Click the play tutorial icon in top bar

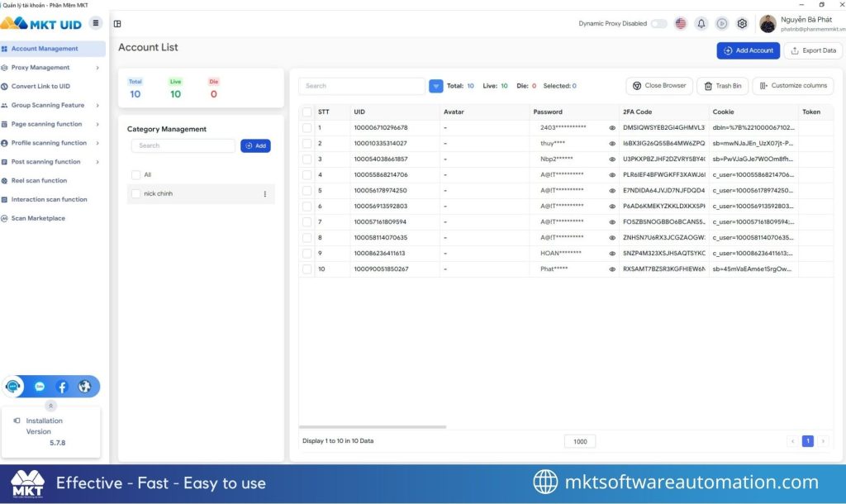click(721, 23)
